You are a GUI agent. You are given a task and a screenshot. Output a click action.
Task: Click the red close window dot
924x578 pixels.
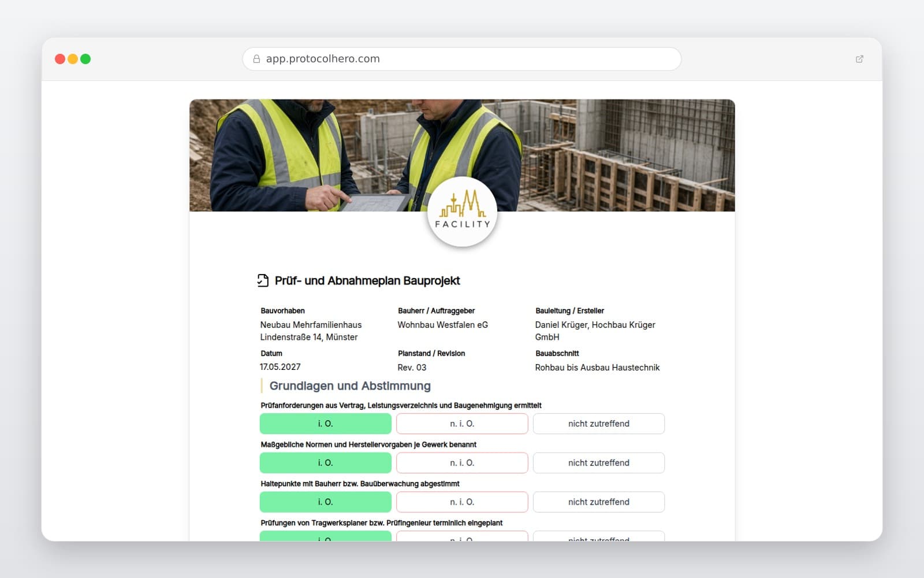[x=60, y=59]
